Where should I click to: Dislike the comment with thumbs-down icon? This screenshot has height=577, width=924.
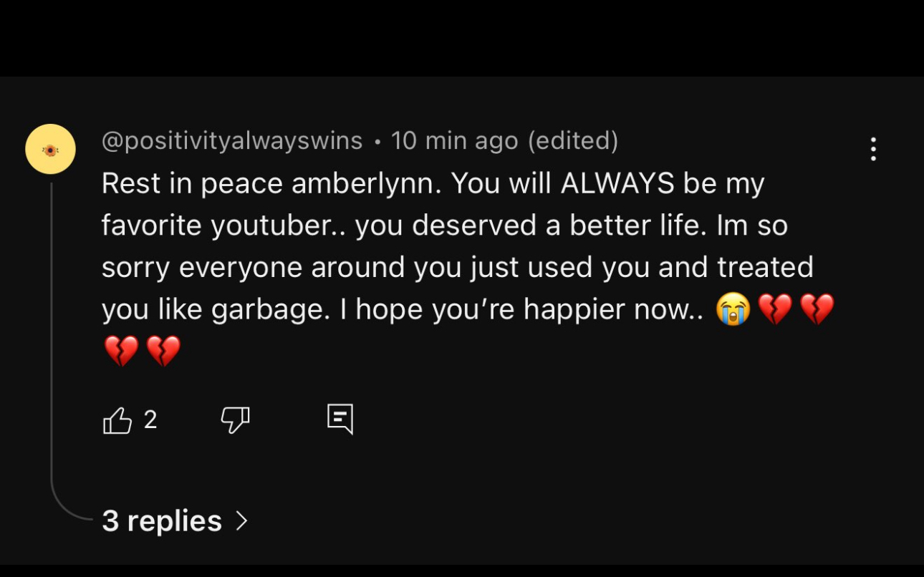(x=235, y=420)
